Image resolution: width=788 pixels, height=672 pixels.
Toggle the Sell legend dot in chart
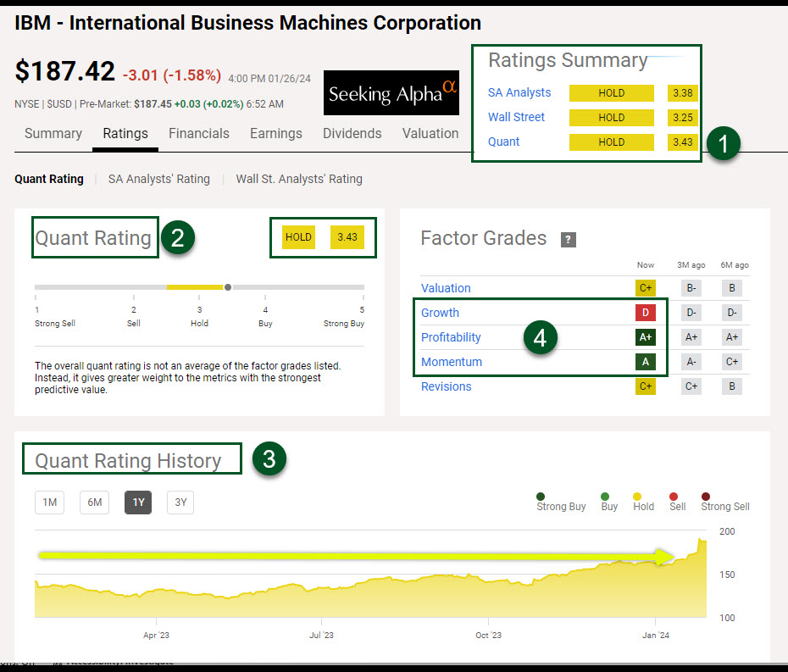tap(674, 497)
